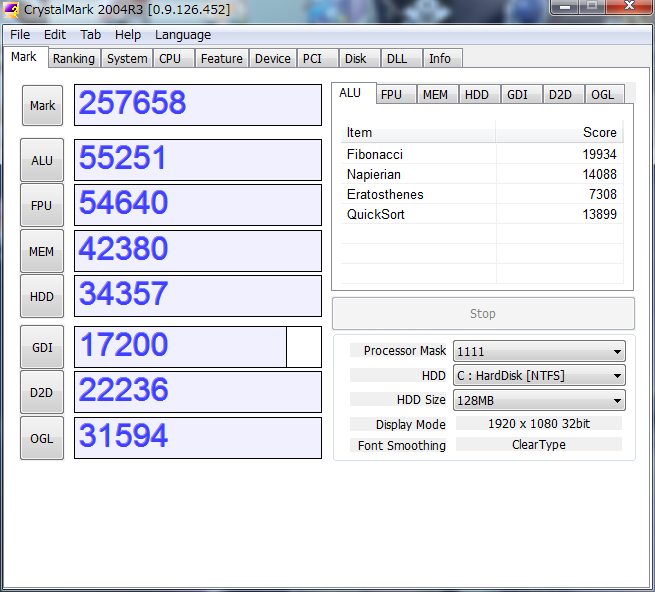Start the OGL benchmark button

[x=42, y=438]
